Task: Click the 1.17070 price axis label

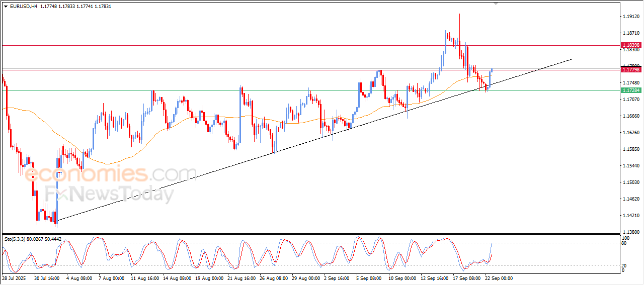Action: (x=631, y=100)
